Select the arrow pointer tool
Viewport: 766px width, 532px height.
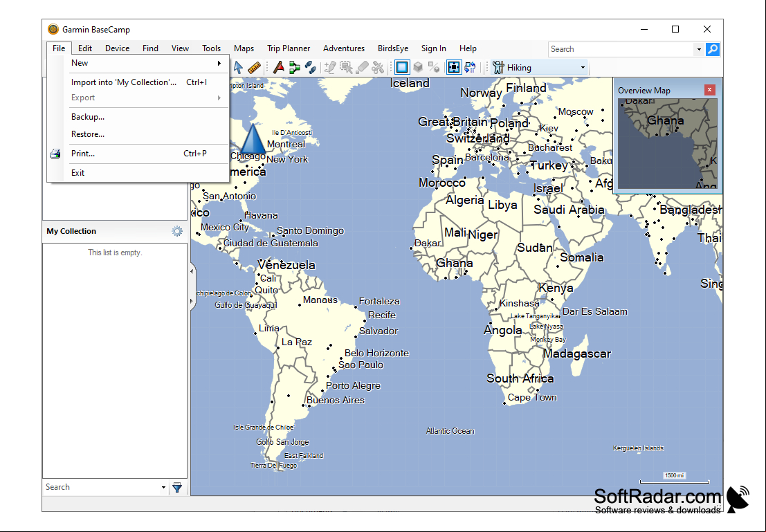click(238, 67)
